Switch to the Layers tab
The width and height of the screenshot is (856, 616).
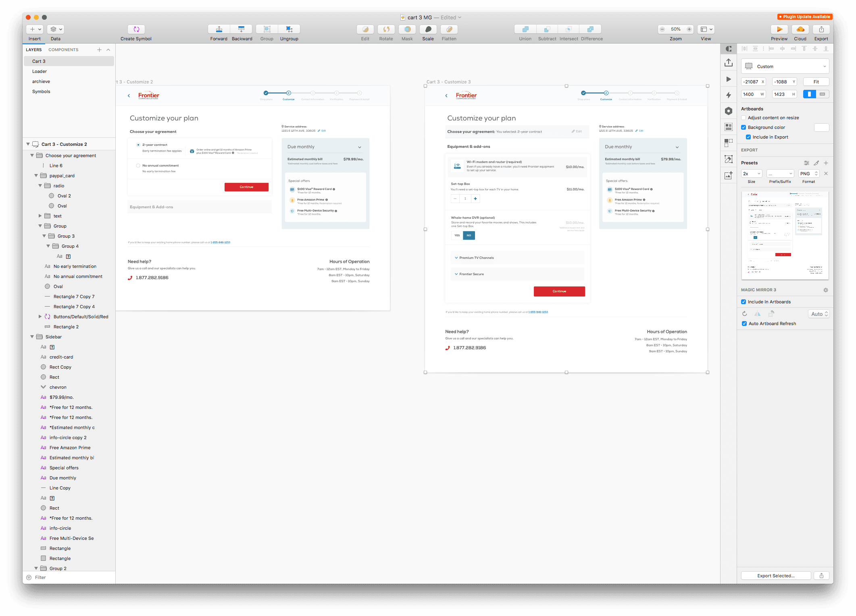[x=34, y=50]
